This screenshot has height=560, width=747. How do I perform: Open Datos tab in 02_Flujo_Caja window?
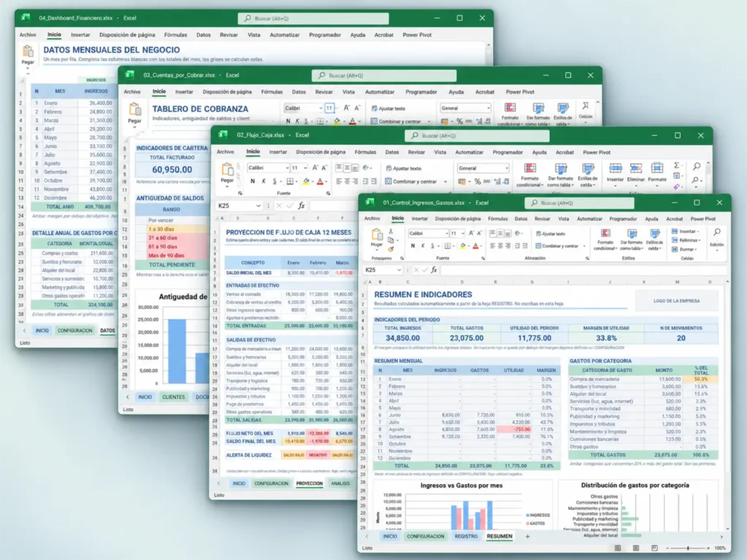[x=392, y=152]
